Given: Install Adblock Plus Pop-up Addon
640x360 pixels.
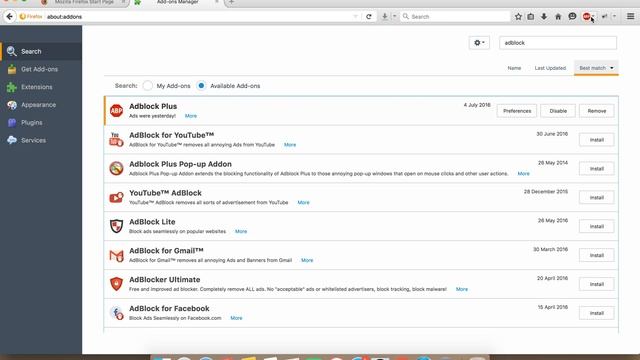Looking at the screenshot, I should 597,169.
